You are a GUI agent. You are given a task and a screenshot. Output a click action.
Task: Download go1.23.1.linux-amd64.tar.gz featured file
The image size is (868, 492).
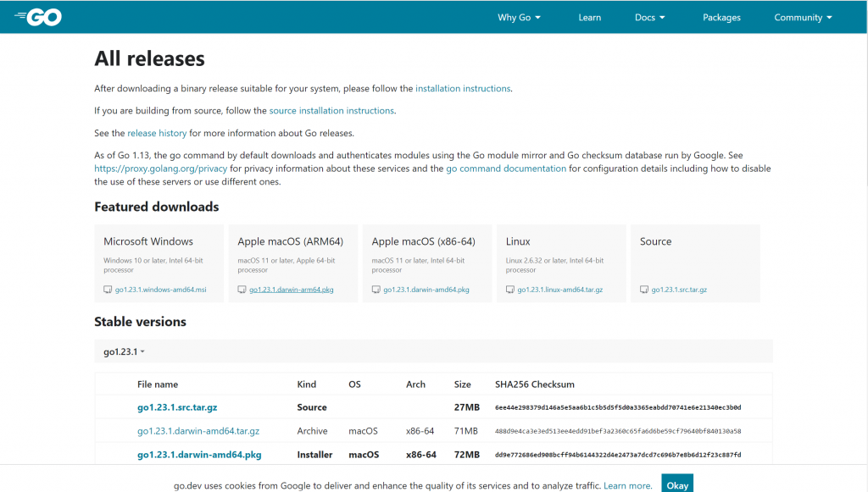click(x=560, y=290)
